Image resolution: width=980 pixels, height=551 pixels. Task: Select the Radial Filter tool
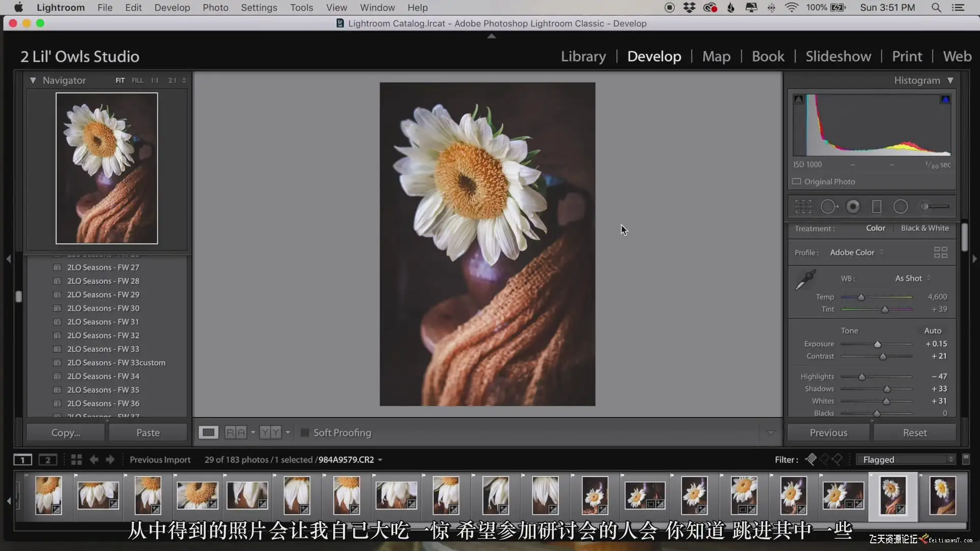tap(900, 207)
